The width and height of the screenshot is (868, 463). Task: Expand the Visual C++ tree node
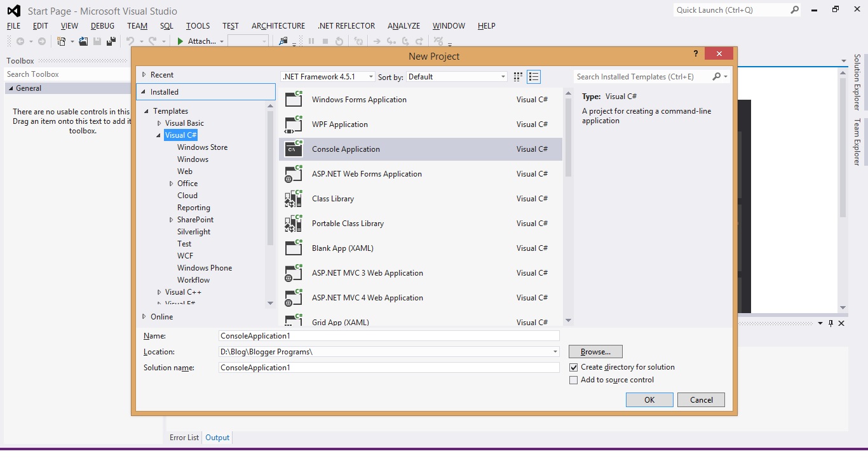point(159,292)
